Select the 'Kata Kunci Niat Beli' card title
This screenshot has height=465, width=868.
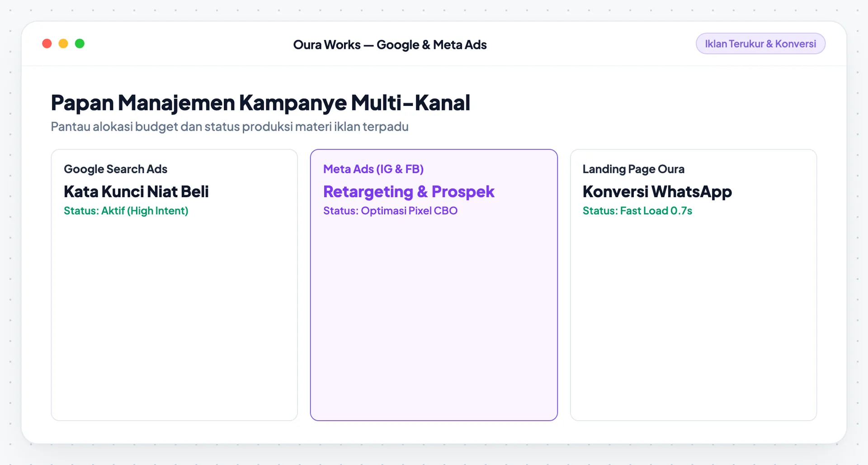136,192
